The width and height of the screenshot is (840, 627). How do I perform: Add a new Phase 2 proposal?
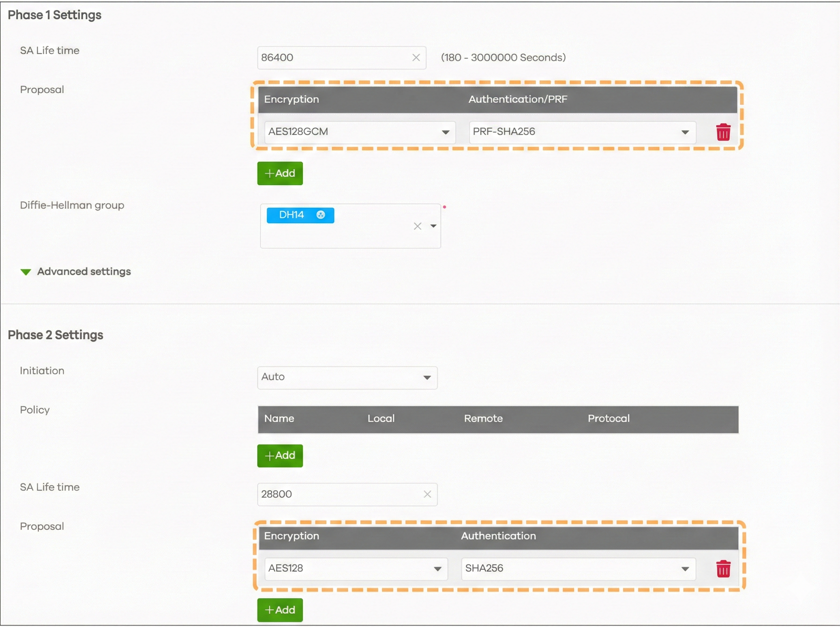tap(280, 610)
